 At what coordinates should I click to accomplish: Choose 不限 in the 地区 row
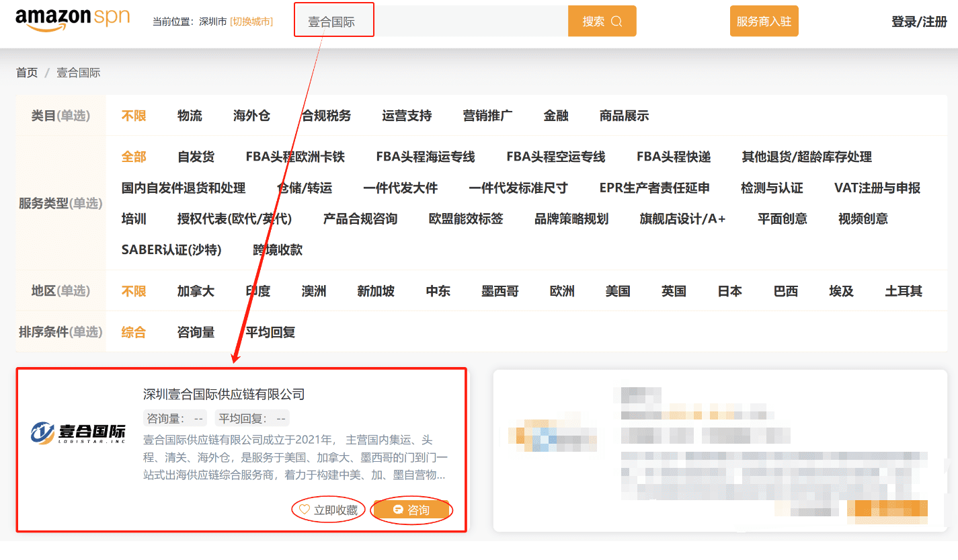pos(134,291)
